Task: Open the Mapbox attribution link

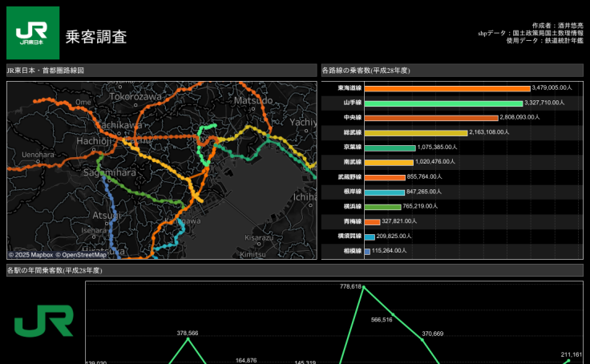Action: click(30, 255)
